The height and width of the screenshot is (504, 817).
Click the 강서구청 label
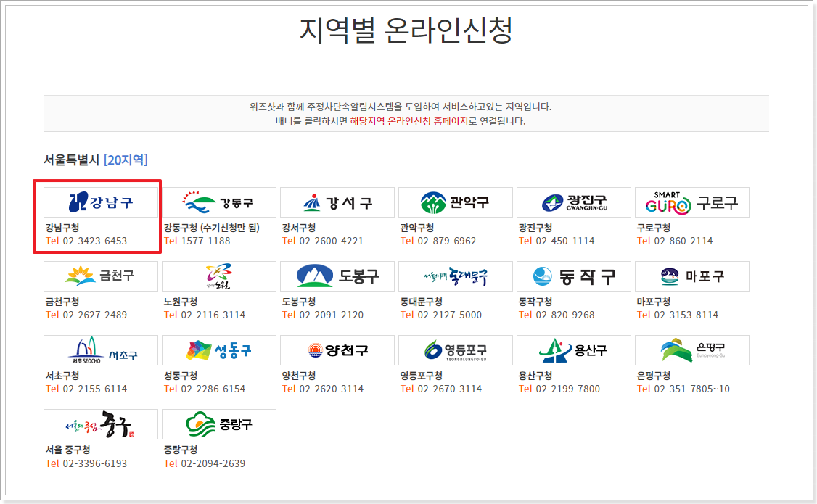coord(298,228)
